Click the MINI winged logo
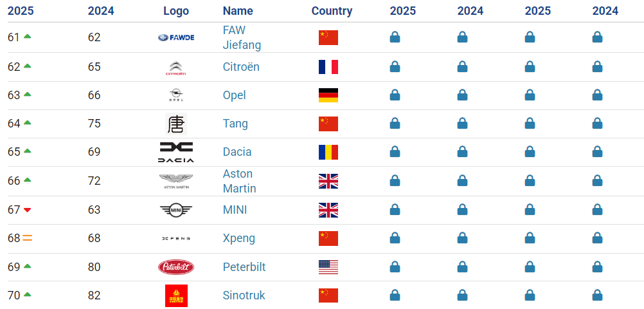The height and width of the screenshot is (309, 644). click(176, 210)
